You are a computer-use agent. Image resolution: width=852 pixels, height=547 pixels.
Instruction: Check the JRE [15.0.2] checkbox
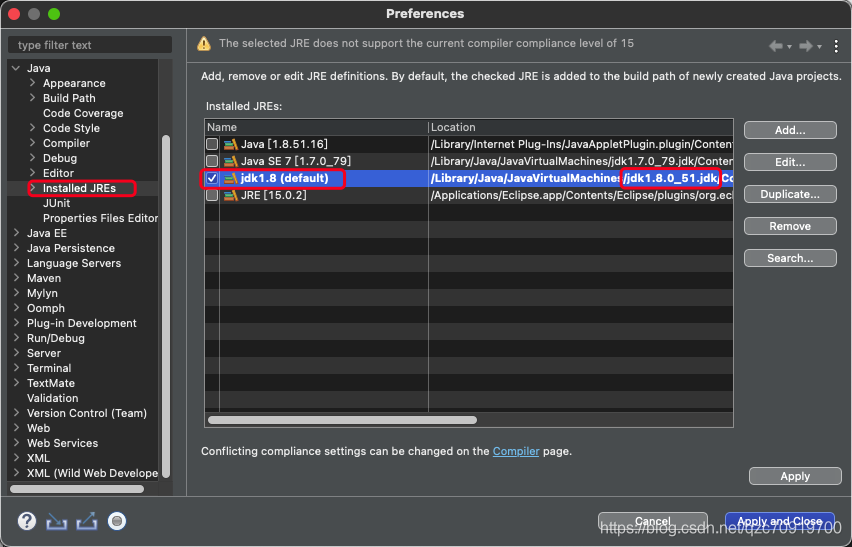click(212, 195)
